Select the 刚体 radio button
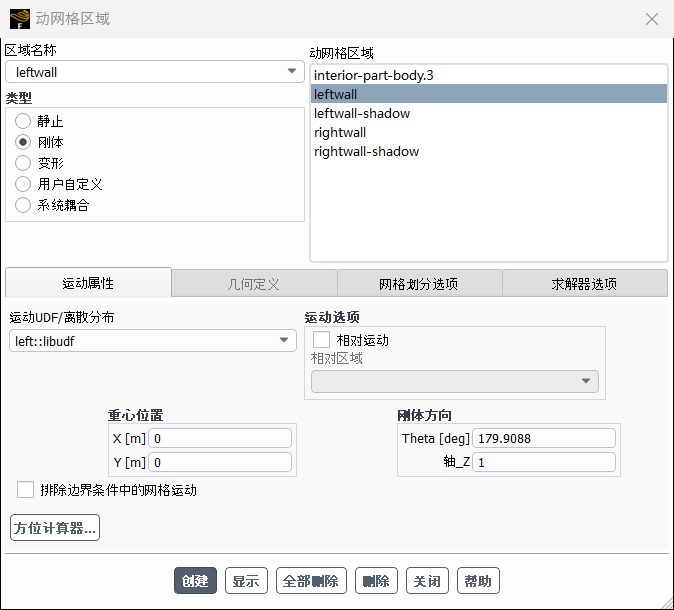Image resolution: width=674 pixels, height=610 pixels. tap(23, 142)
